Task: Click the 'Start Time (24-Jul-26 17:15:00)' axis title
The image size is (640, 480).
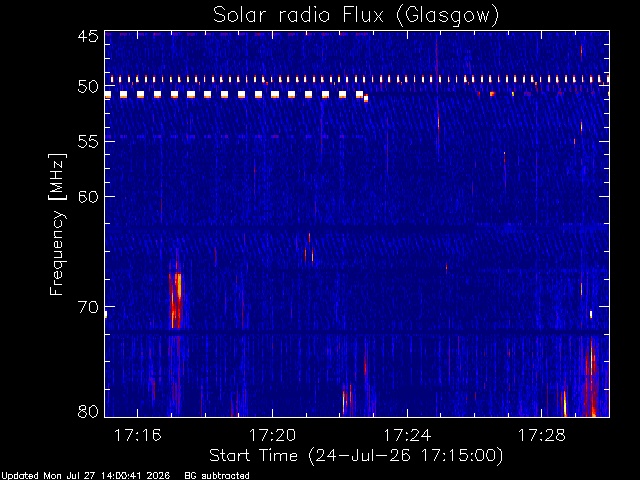Action: click(356, 456)
